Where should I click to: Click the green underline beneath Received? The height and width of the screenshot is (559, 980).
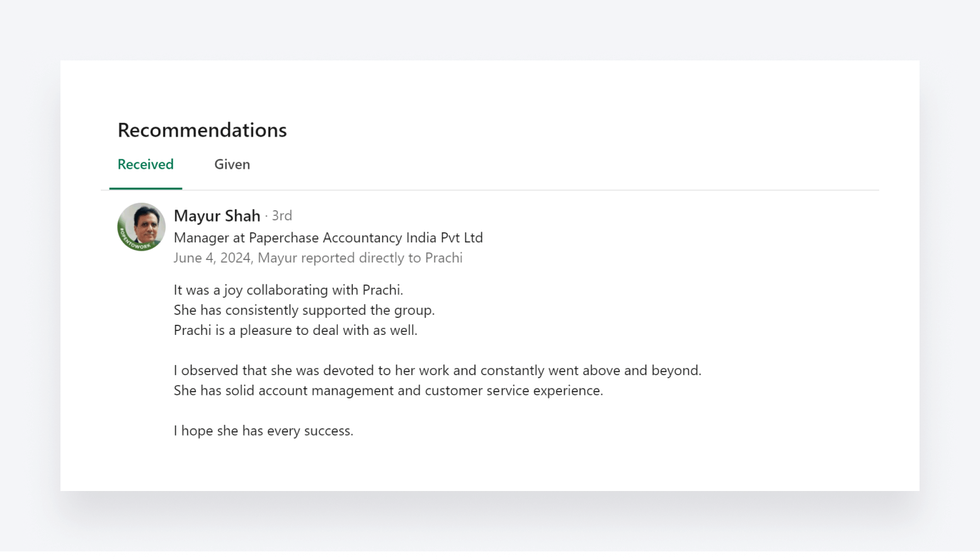(145, 188)
